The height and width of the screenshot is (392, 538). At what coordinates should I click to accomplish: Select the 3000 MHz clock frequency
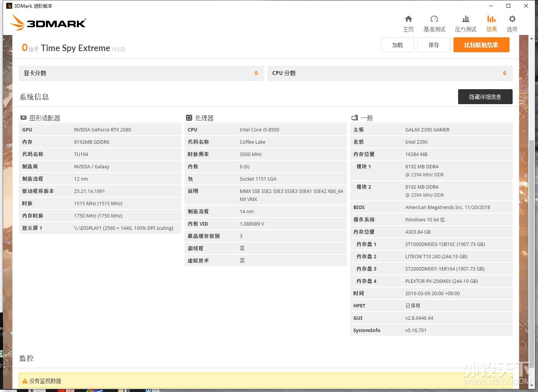point(251,154)
